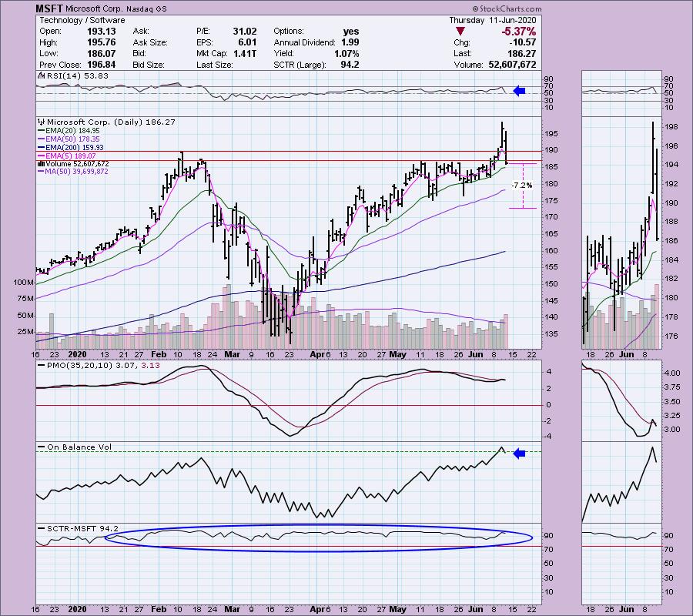The height and width of the screenshot is (616, 693).
Task: Select the Chg value -10.57
Action: pos(524,42)
